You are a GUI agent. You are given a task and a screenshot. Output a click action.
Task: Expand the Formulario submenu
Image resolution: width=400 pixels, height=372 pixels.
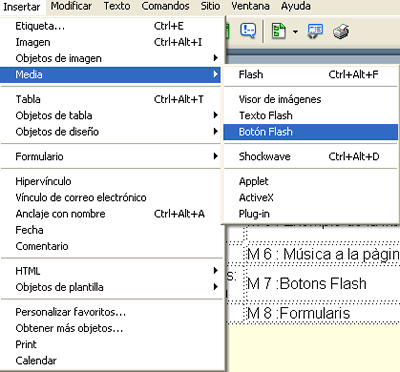pyautogui.click(x=111, y=156)
